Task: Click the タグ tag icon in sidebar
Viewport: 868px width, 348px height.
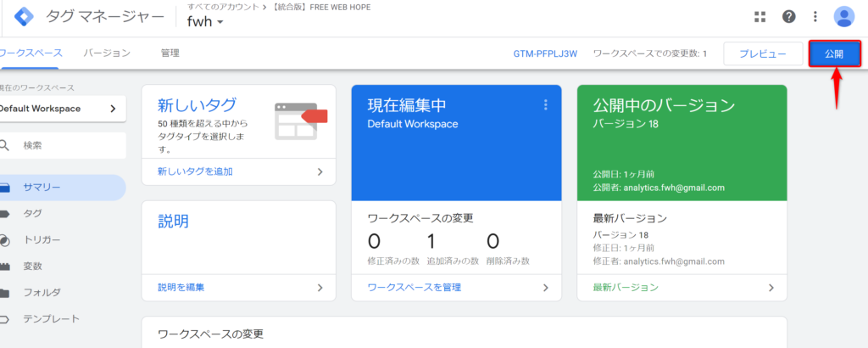Action: coord(5,214)
